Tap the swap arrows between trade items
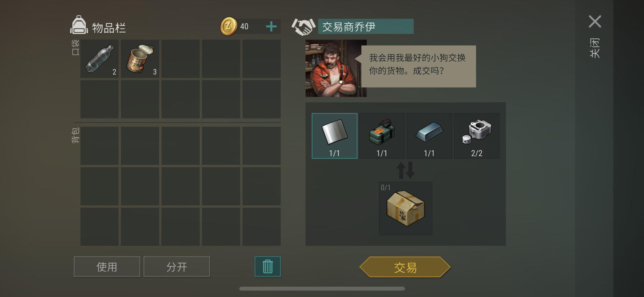644x297 pixels. [x=406, y=170]
